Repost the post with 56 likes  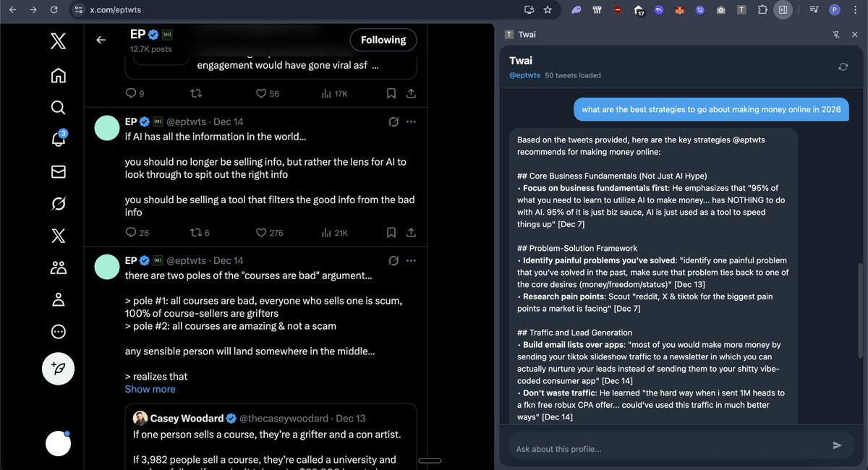pyautogui.click(x=195, y=93)
